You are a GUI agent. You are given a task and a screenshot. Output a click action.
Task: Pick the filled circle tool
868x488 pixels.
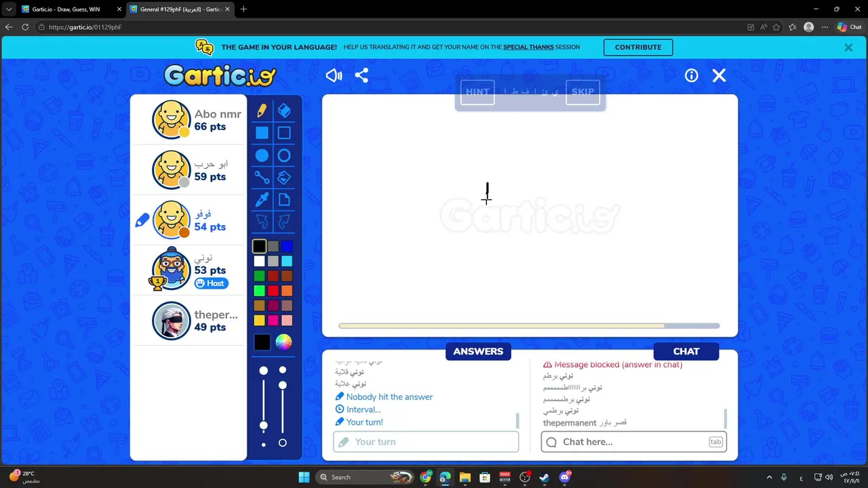coord(262,155)
